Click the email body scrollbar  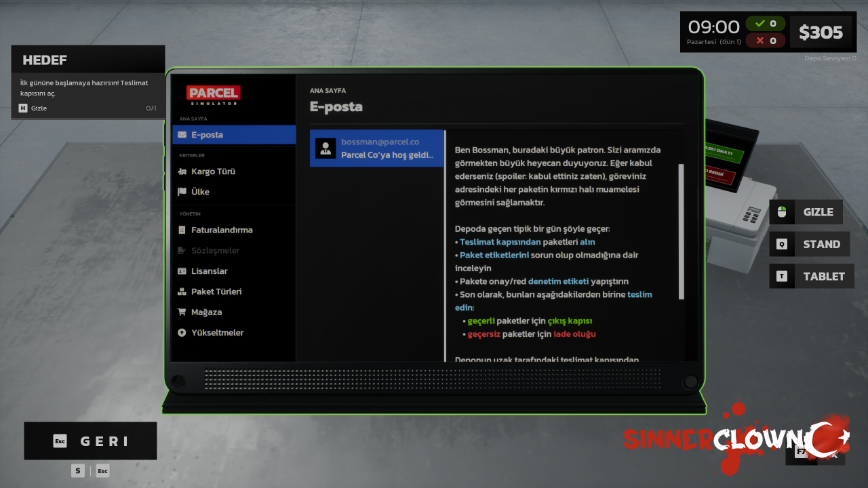[682, 231]
